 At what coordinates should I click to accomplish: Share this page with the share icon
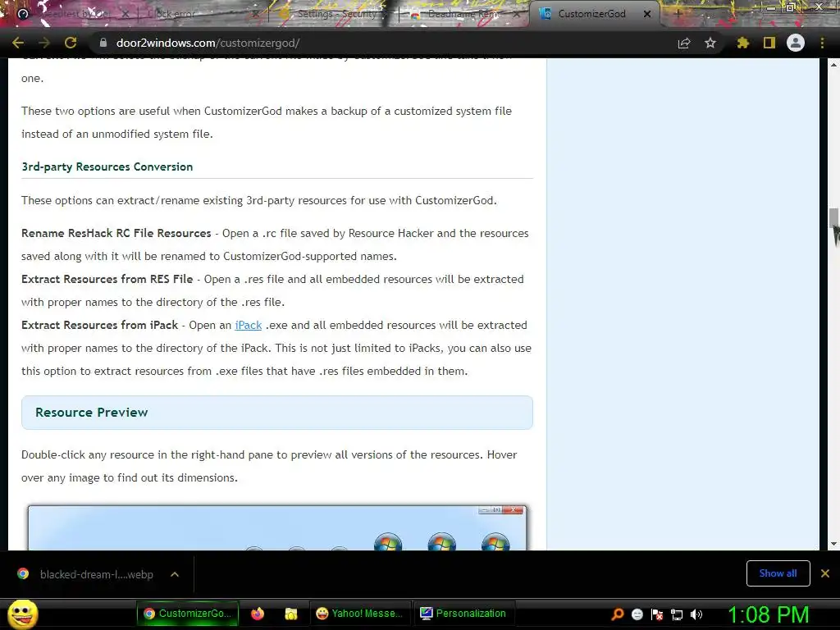684,43
